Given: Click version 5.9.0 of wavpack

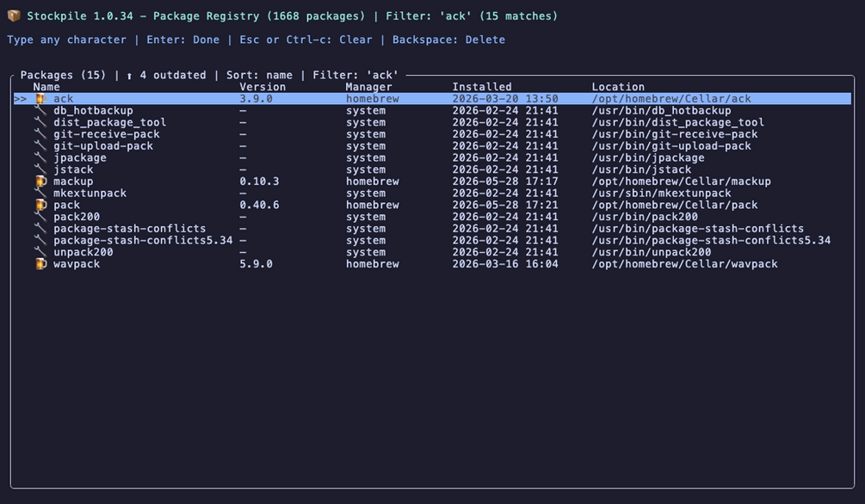Looking at the screenshot, I should click(x=256, y=264).
